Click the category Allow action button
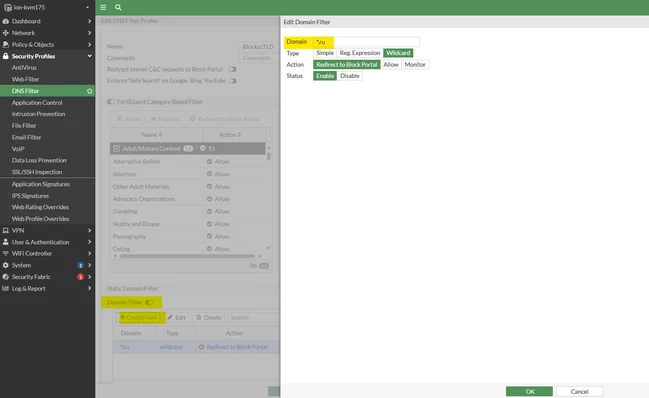 [x=128, y=119]
